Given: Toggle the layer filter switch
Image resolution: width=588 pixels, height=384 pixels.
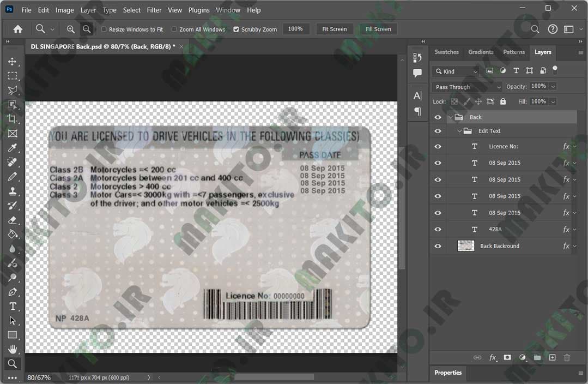Looking at the screenshot, I should pyautogui.click(x=555, y=70).
